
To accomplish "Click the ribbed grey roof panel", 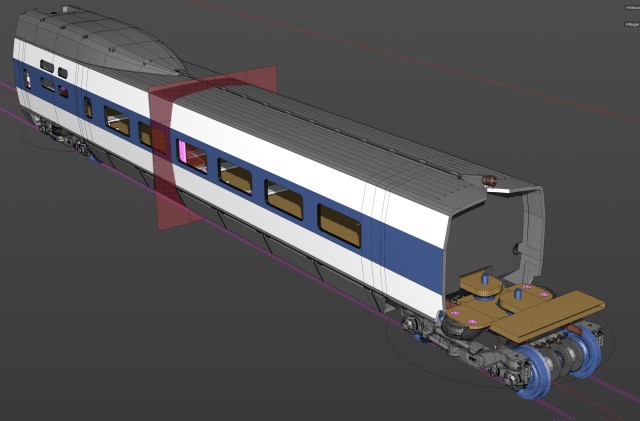I will pos(327,139).
